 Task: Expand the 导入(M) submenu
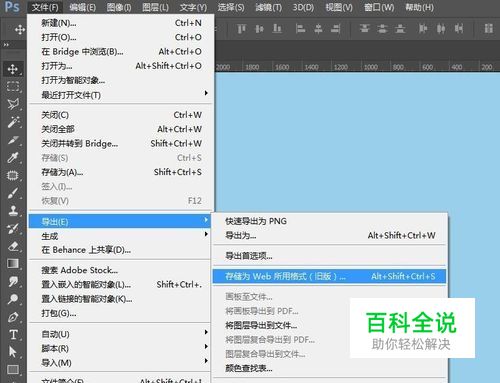tap(120, 362)
